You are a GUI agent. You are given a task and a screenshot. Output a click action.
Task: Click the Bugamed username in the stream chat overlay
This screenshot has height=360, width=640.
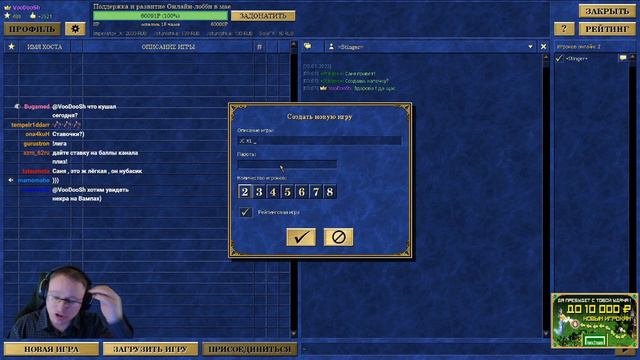coord(37,107)
